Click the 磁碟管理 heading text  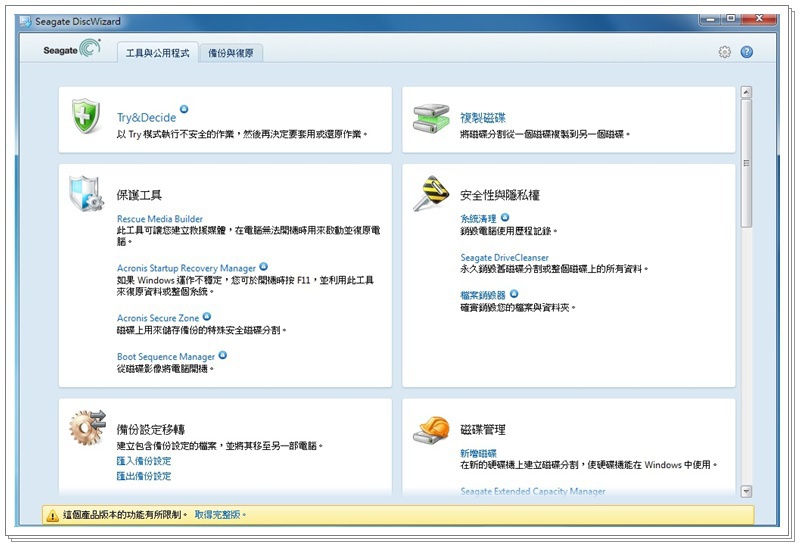tap(483, 430)
